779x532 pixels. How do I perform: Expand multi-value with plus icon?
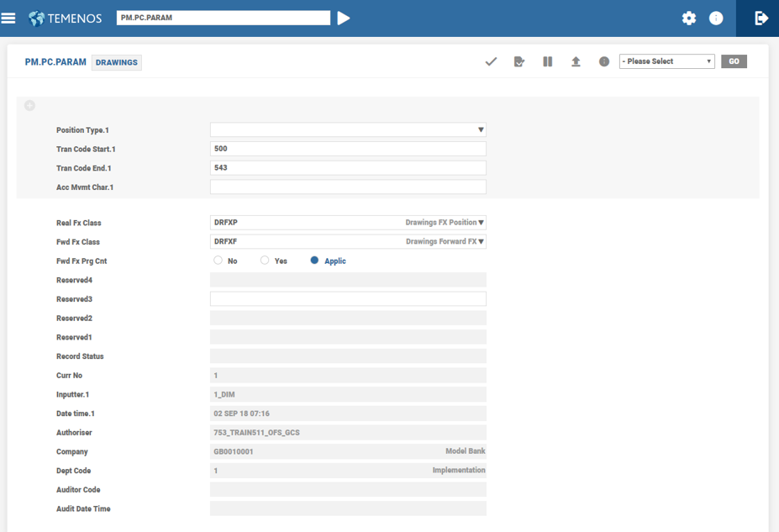pos(29,106)
